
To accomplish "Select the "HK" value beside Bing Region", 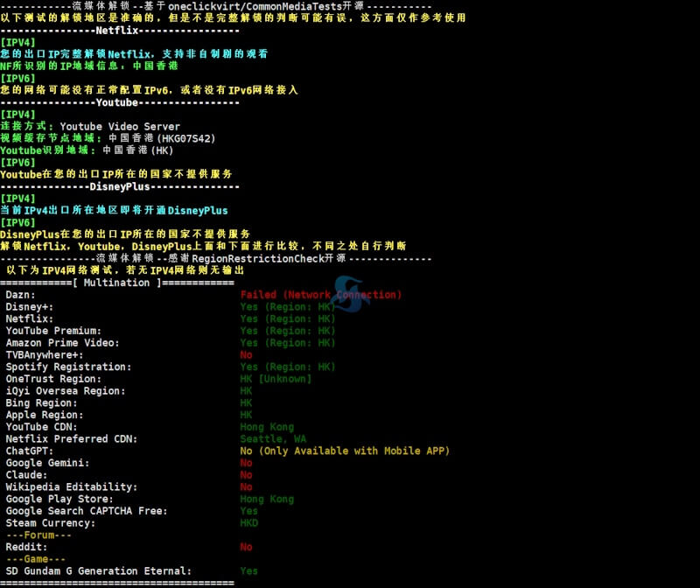I will 246,403.
